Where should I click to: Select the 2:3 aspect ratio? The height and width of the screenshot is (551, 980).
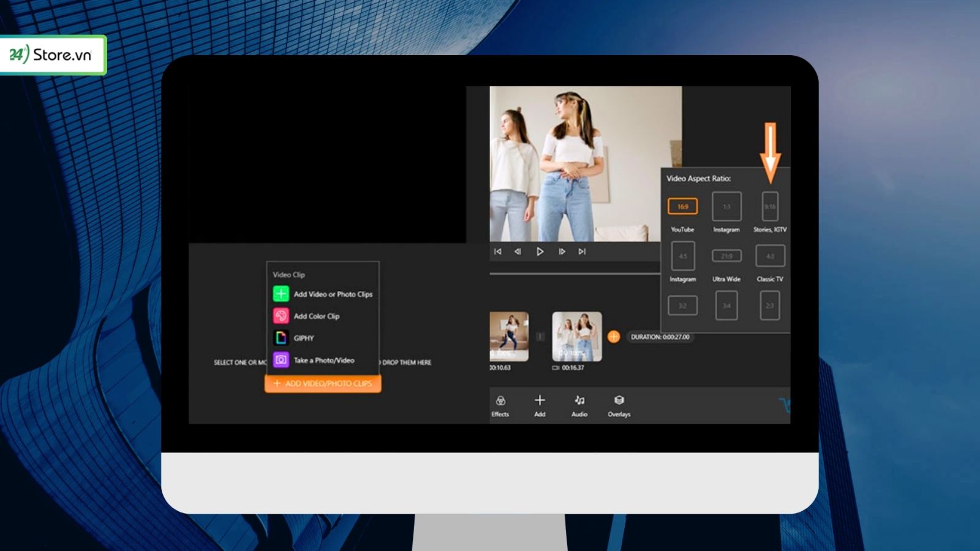[x=770, y=305]
